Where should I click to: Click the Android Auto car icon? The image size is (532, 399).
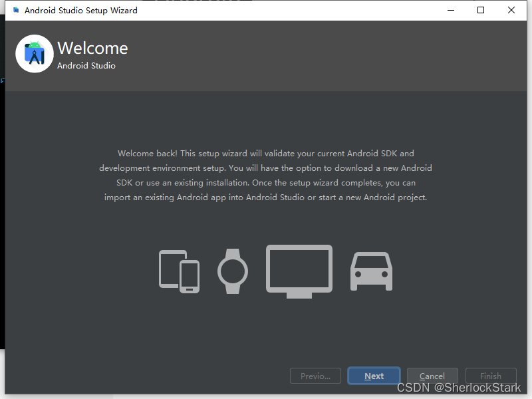pos(372,271)
